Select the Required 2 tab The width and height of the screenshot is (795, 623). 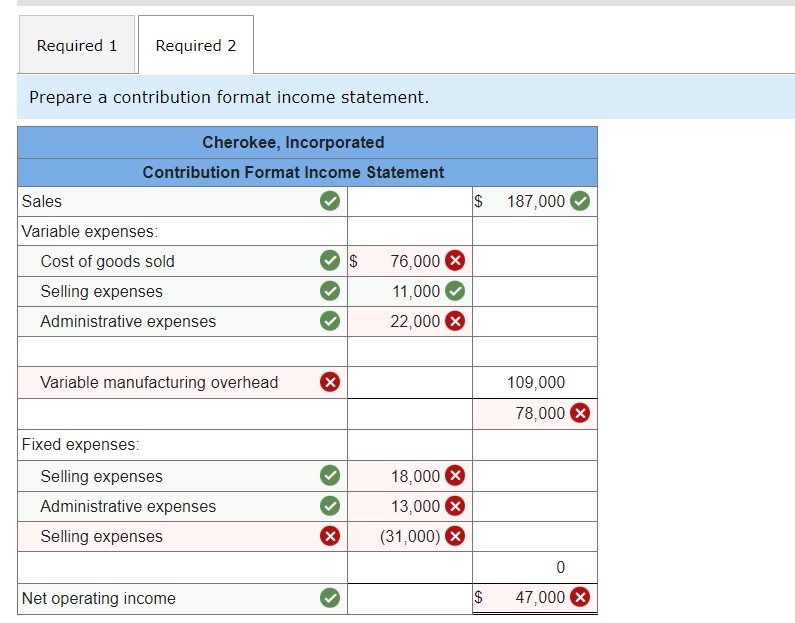(196, 45)
